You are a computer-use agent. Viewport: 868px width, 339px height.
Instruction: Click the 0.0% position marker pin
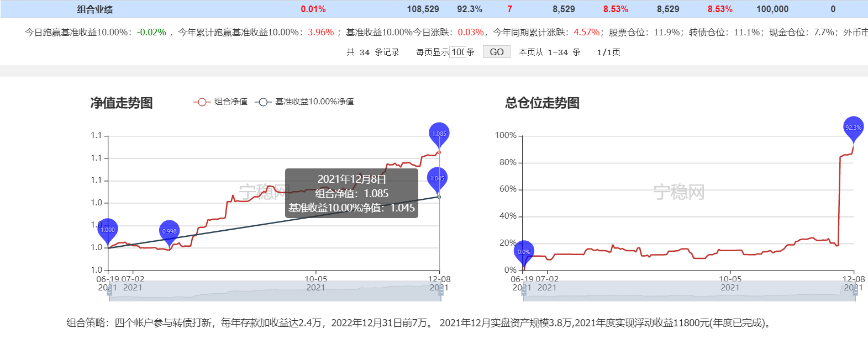click(x=524, y=252)
